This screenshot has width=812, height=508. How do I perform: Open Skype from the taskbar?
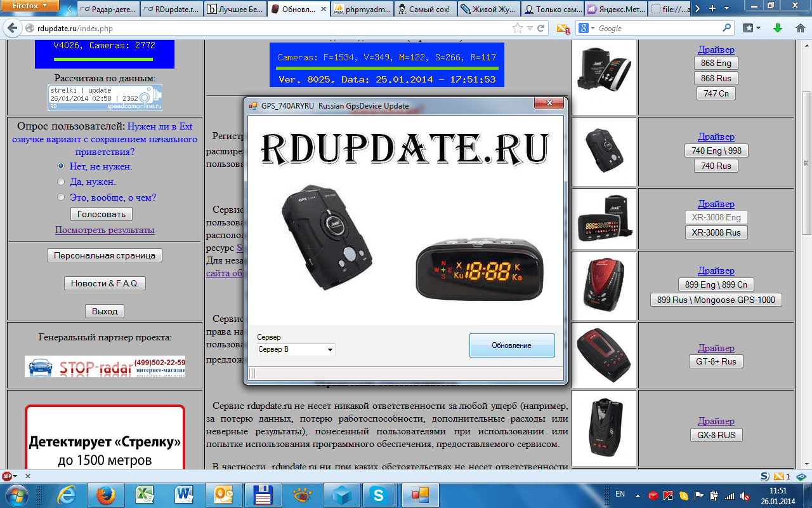point(379,495)
